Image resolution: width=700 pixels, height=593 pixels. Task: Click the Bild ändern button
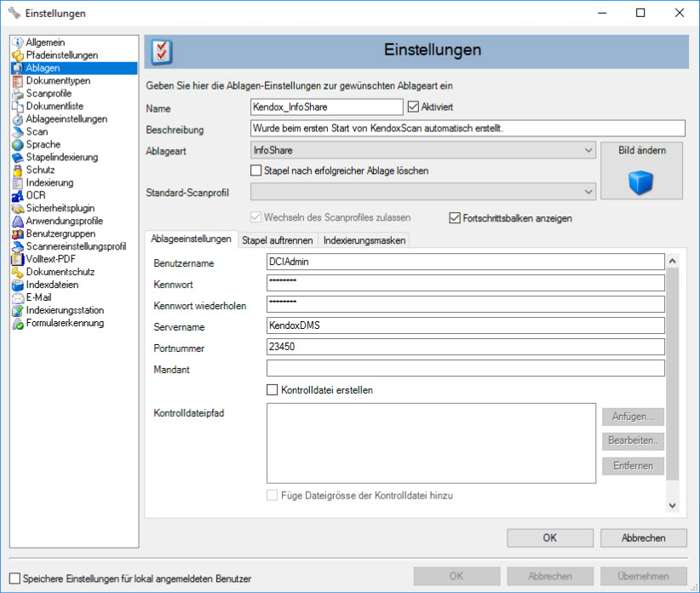641,170
